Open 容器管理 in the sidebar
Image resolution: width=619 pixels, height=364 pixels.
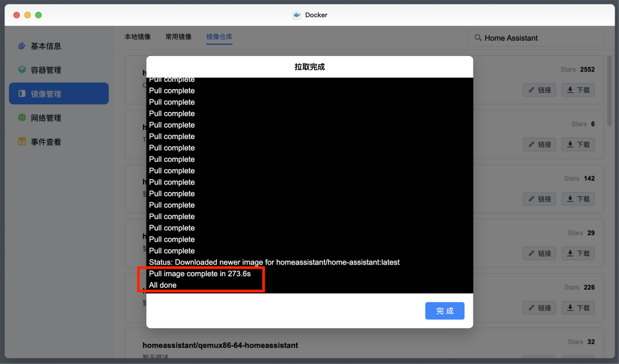(46, 70)
